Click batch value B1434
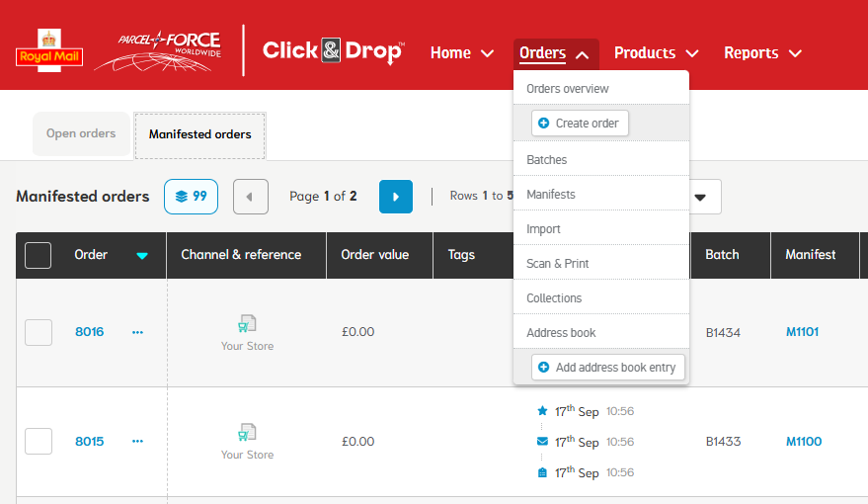 [x=723, y=332]
